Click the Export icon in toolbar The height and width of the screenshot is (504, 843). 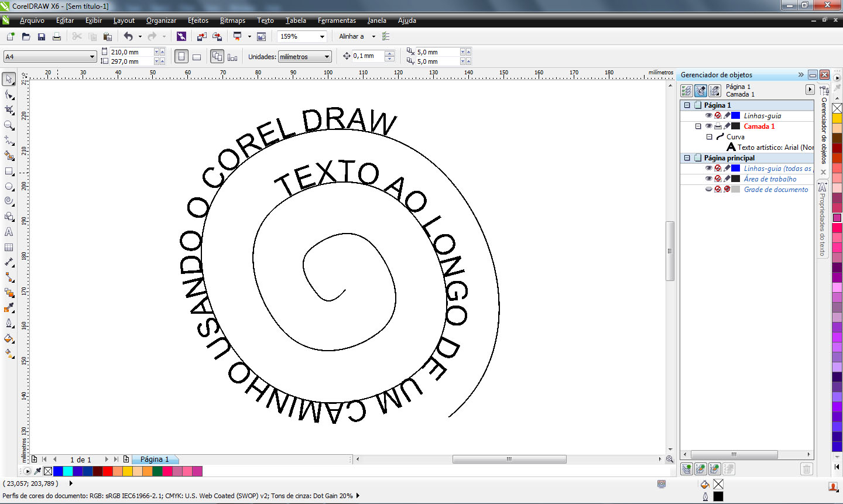coord(217,36)
